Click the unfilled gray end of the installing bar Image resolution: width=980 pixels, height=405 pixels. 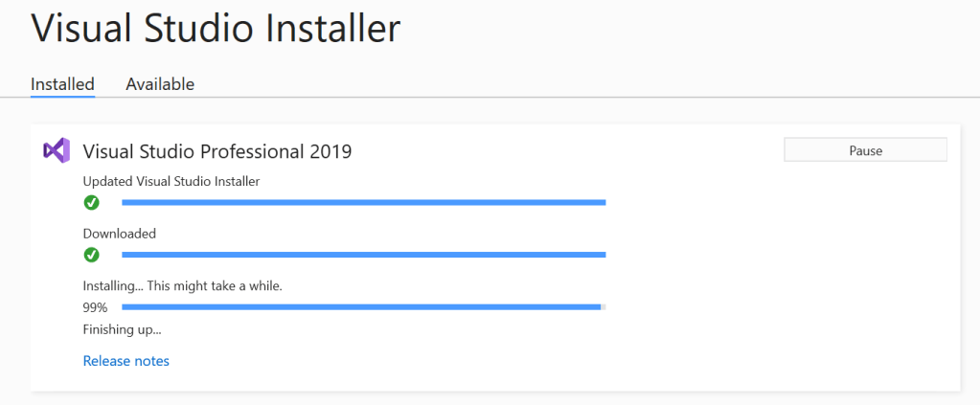point(604,307)
